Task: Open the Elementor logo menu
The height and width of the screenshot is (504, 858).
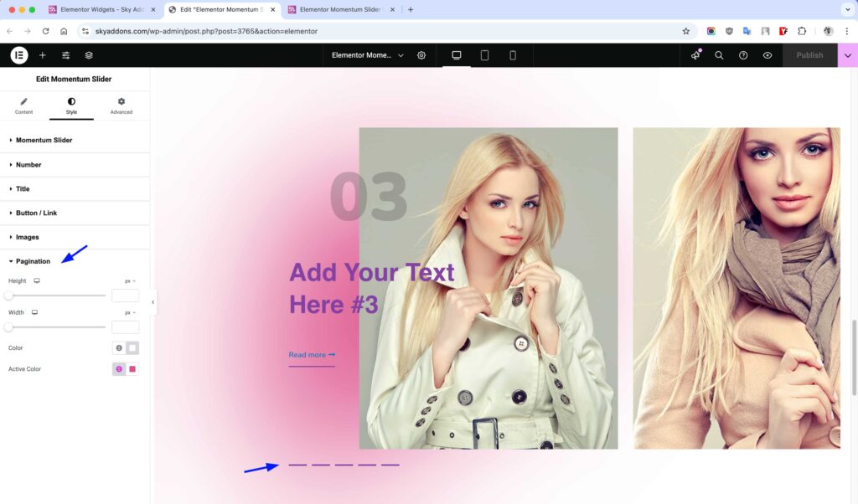Action: click(x=19, y=55)
